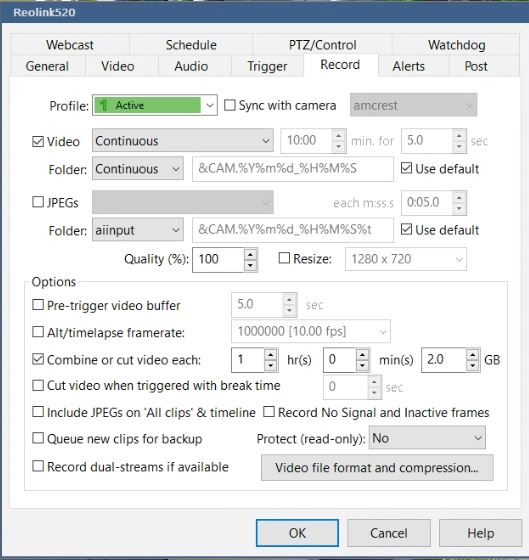This screenshot has height=560, width=529.
Task: Switch to the Trigger tab
Action: pyautogui.click(x=267, y=66)
